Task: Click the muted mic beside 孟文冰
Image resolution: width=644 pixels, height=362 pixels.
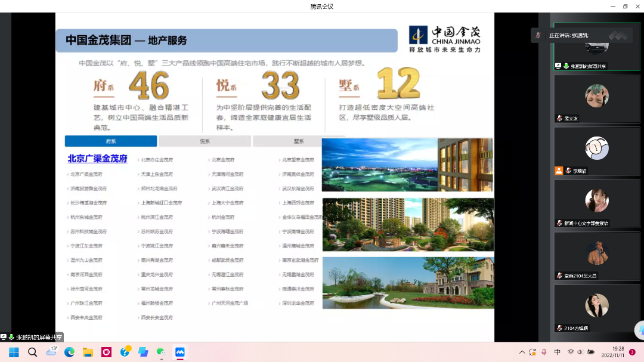Action: point(559,119)
